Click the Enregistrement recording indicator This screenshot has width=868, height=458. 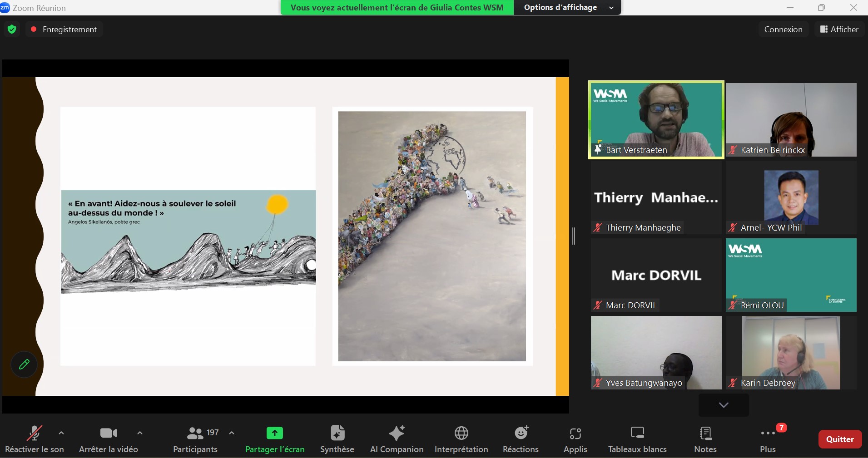pyautogui.click(x=64, y=30)
